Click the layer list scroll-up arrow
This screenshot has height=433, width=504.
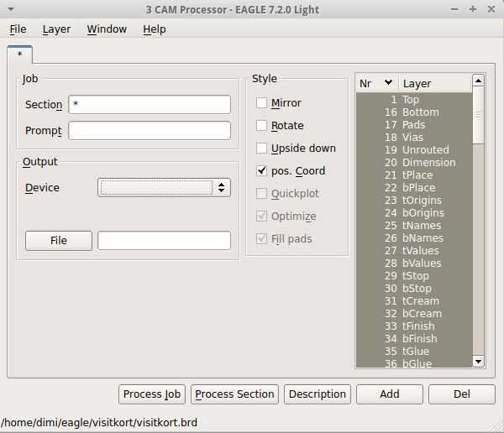pyautogui.click(x=478, y=81)
